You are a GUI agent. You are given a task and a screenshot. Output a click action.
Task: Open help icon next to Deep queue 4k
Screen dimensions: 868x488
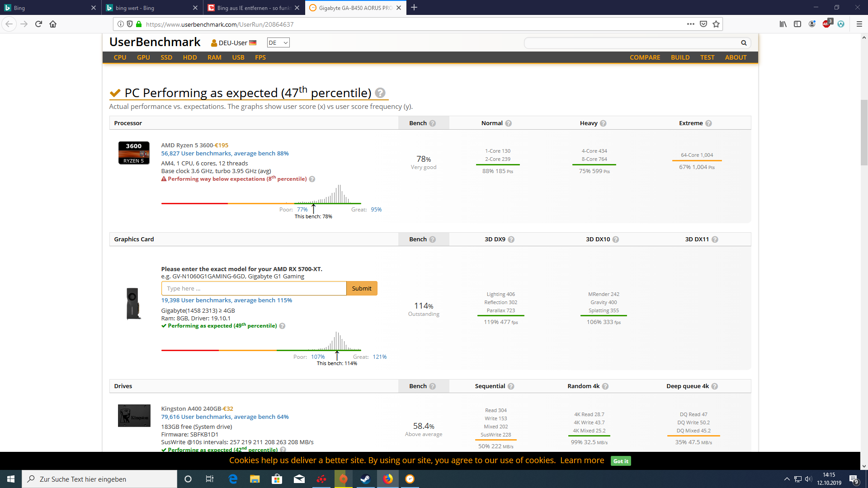point(715,386)
